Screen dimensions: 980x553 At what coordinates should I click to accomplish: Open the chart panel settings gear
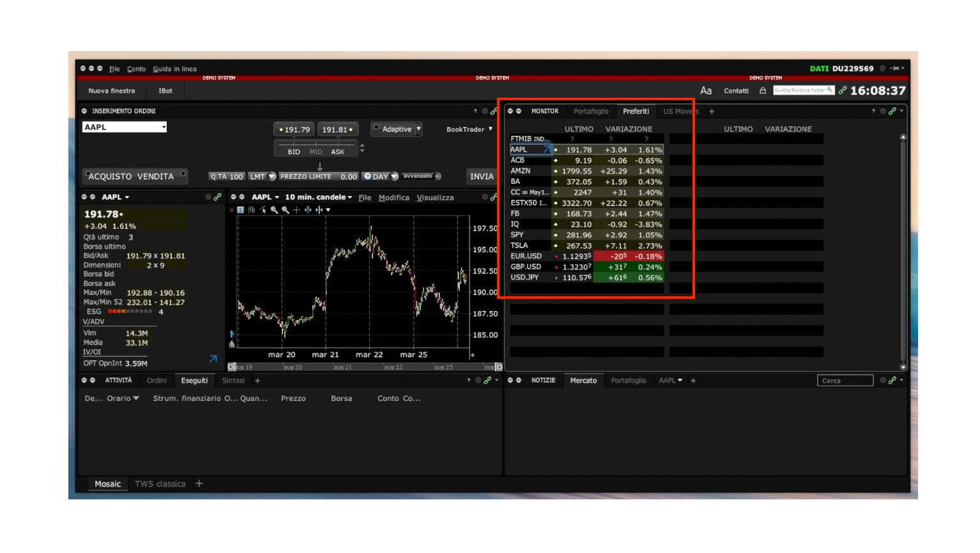coord(485,197)
